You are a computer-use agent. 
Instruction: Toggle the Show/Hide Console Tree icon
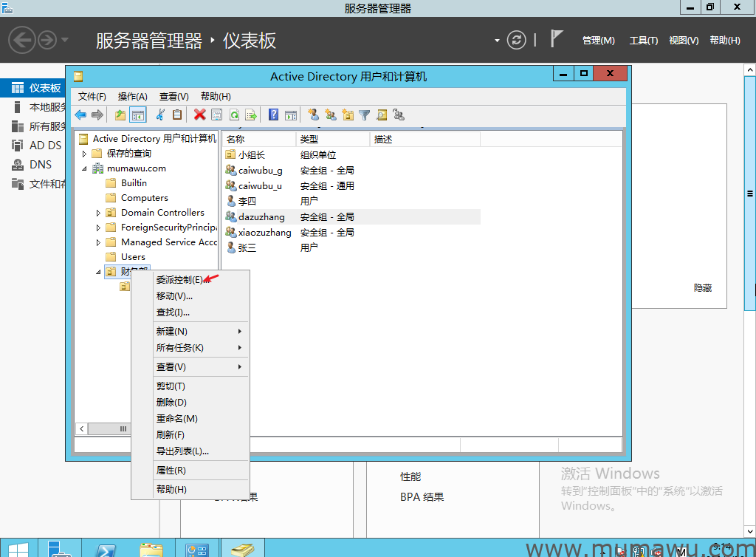(139, 115)
